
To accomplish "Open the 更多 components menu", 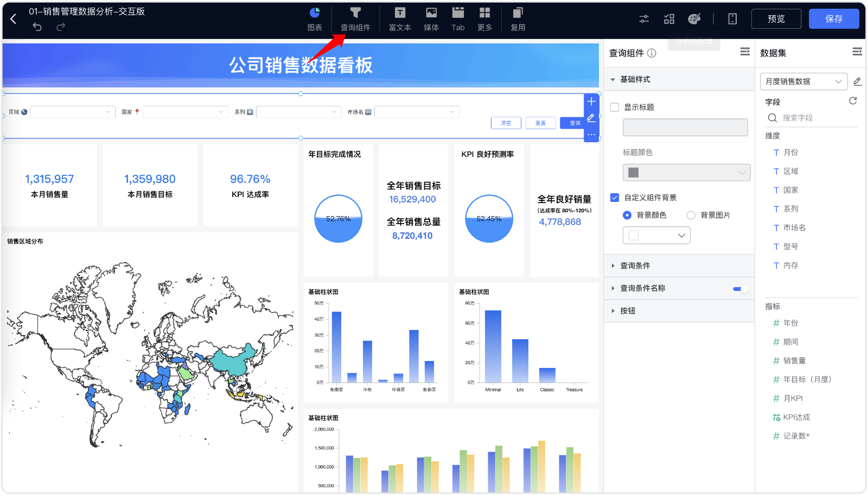I will click(x=484, y=19).
